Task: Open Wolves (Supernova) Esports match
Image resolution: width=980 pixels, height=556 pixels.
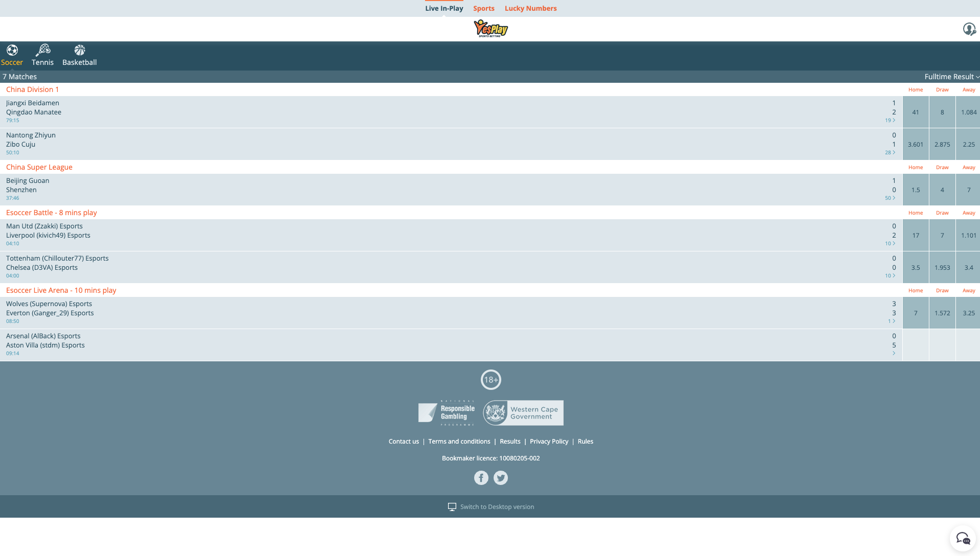Action: pyautogui.click(x=451, y=313)
